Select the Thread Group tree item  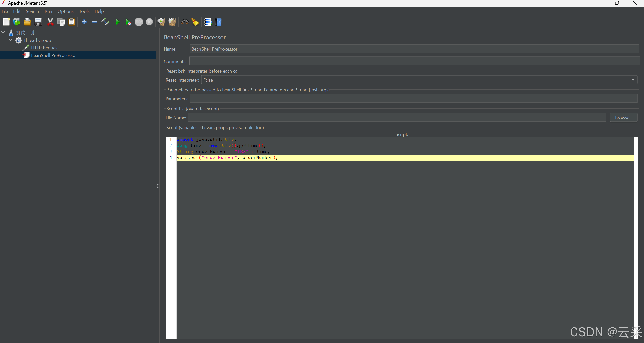(x=37, y=40)
